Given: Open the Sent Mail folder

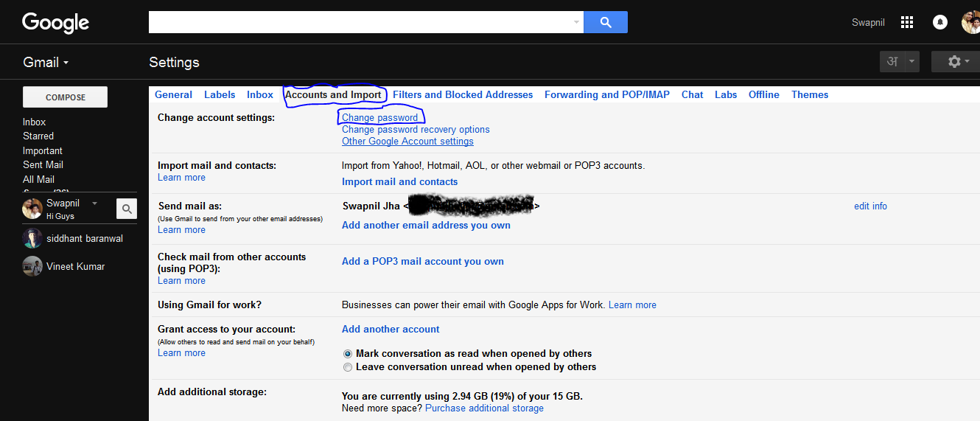Looking at the screenshot, I should [43, 164].
